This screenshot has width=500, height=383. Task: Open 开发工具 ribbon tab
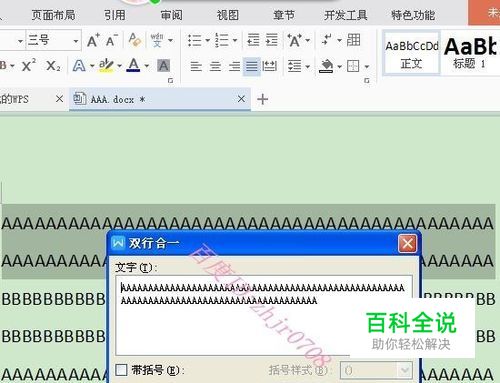point(346,15)
